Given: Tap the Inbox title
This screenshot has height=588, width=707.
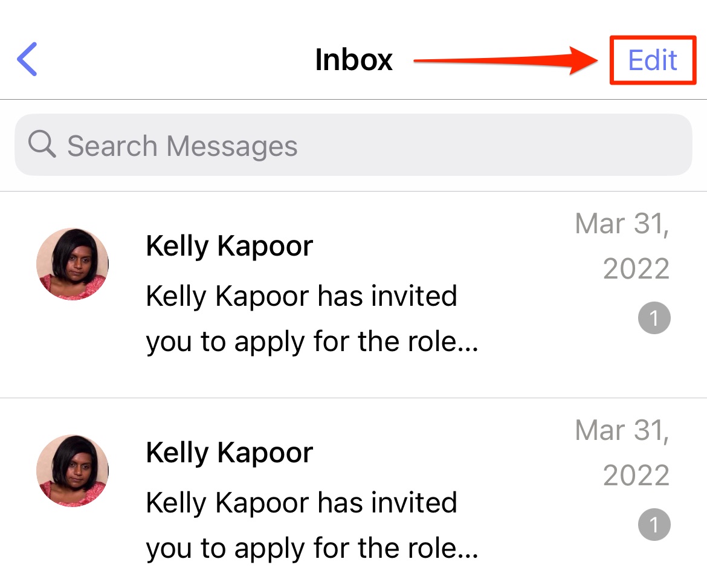Looking at the screenshot, I should point(354,59).
